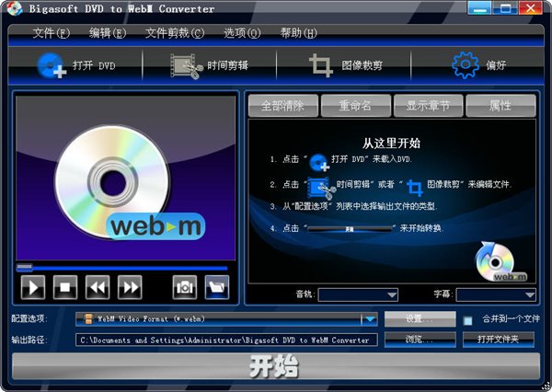
Task: Click the Rename (重命名) button
Action: [356, 105]
